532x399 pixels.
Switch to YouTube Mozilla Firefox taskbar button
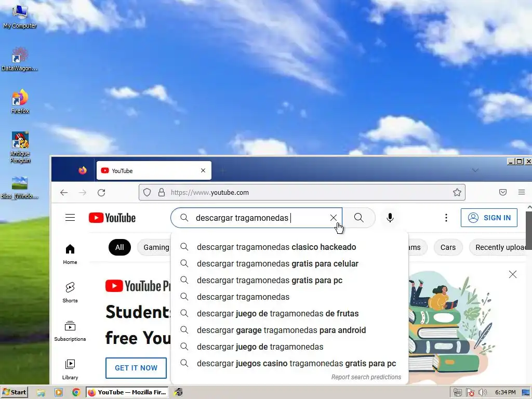tap(128, 392)
